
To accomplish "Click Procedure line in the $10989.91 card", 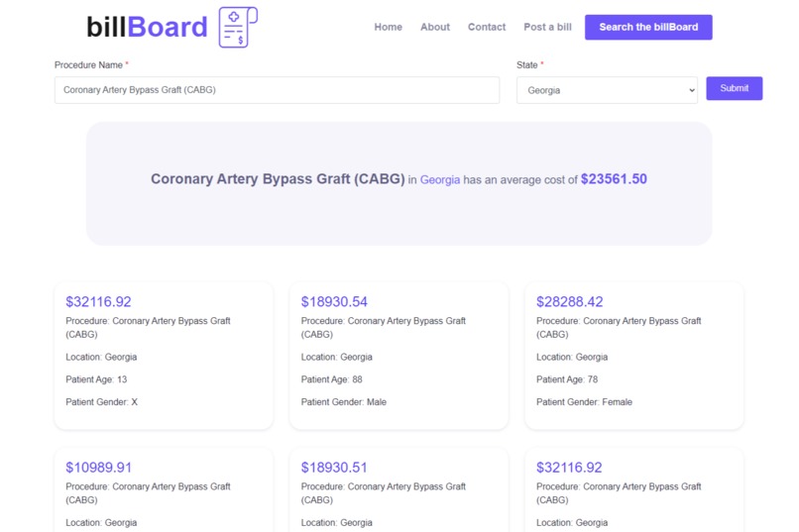I will coord(148,492).
